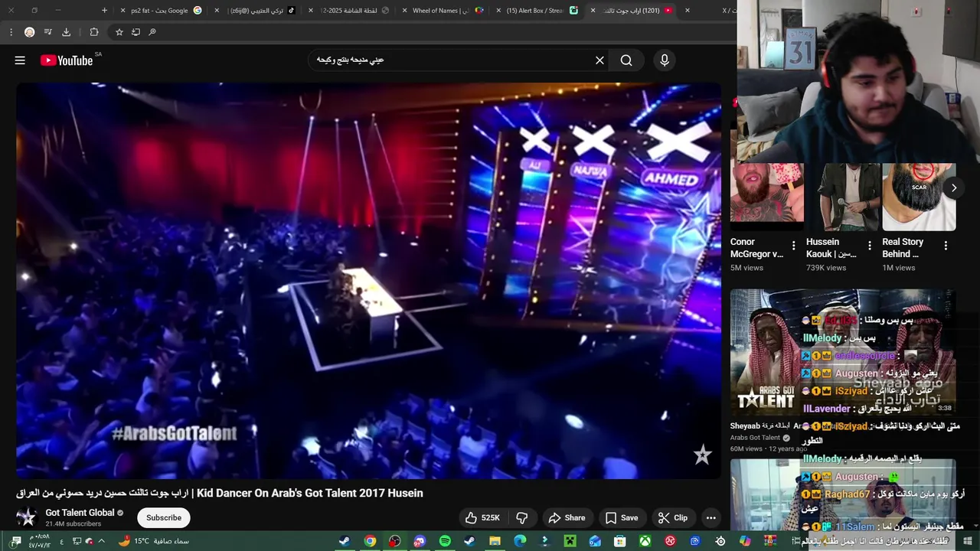Click the video player star watermark
The height and width of the screenshot is (551, 980).
click(x=702, y=455)
